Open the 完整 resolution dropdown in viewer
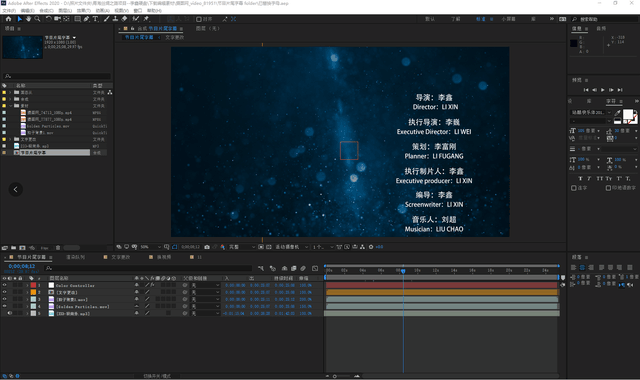640x380 pixels. 242,247
